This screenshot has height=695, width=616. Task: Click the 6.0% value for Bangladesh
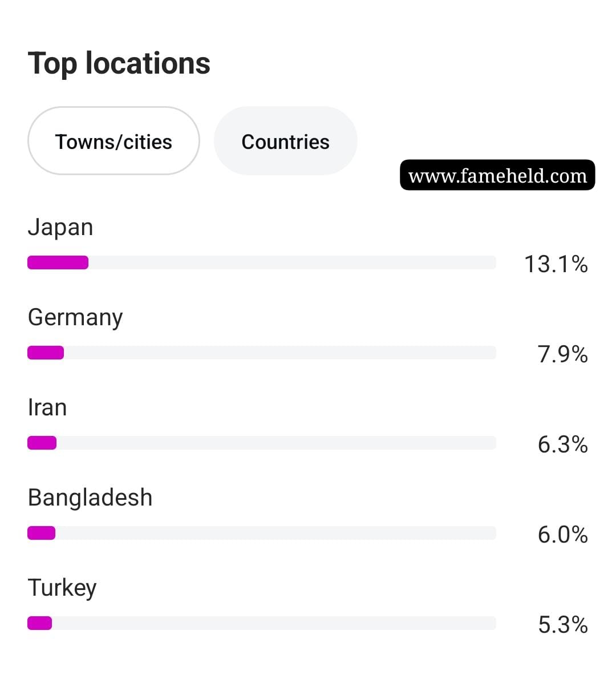[x=563, y=535]
